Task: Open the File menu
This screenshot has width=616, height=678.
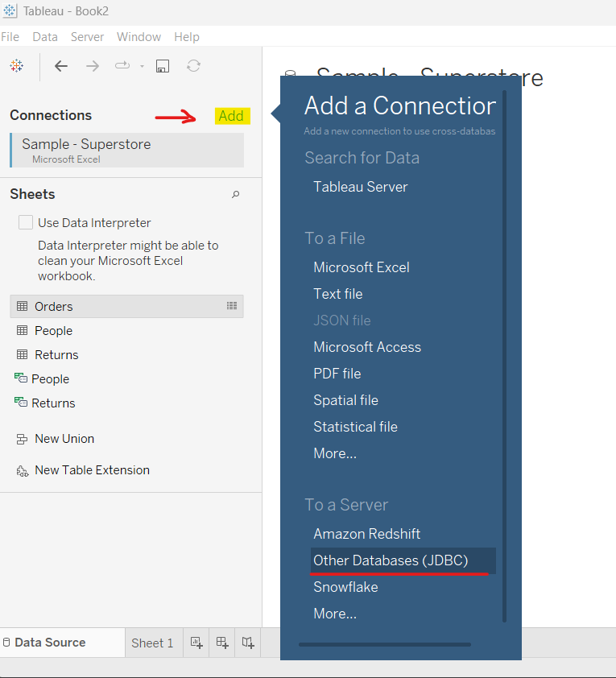Action: (10, 37)
